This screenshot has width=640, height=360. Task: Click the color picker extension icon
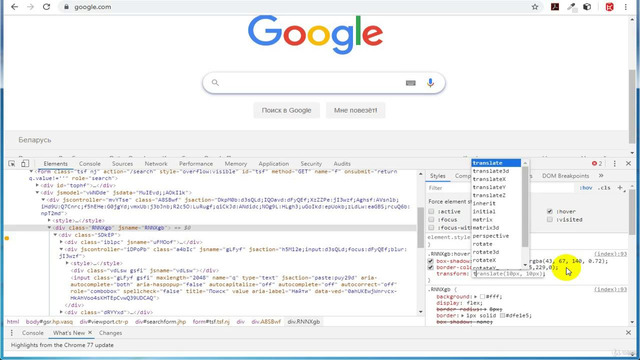coord(571,7)
